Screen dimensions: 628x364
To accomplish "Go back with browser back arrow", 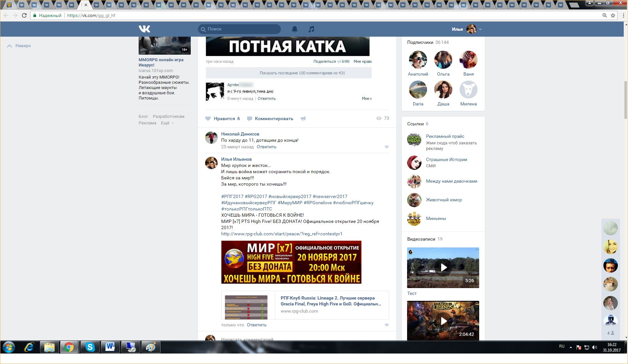I will (6, 15).
